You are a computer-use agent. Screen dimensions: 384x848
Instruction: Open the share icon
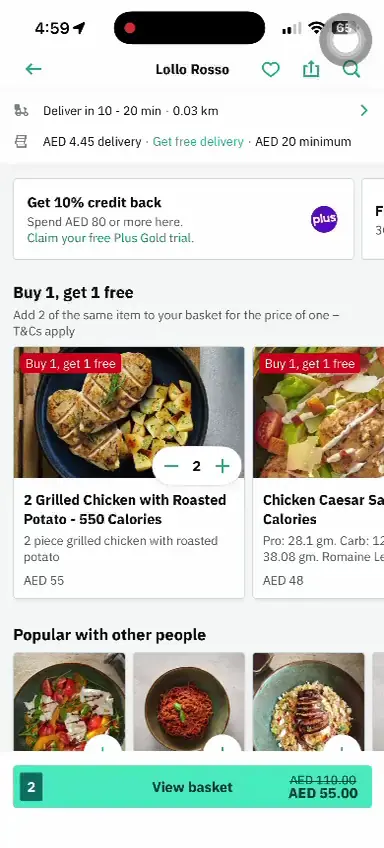tap(311, 69)
